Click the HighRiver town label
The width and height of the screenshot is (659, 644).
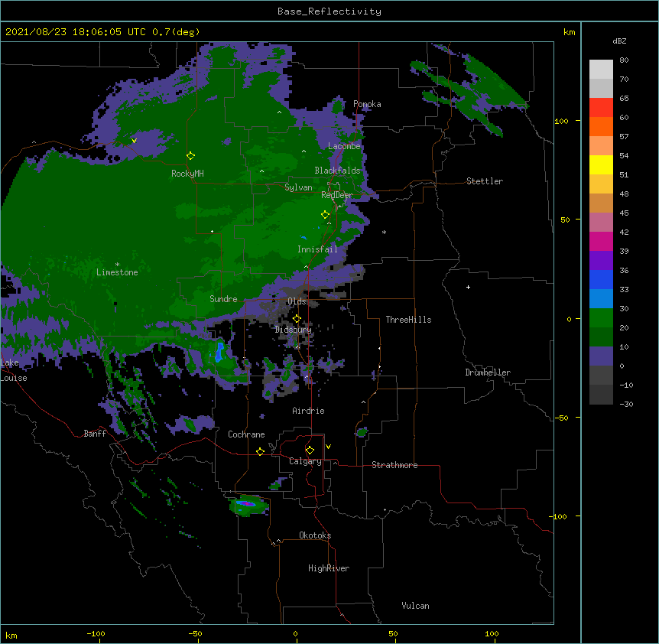click(x=329, y=568)
